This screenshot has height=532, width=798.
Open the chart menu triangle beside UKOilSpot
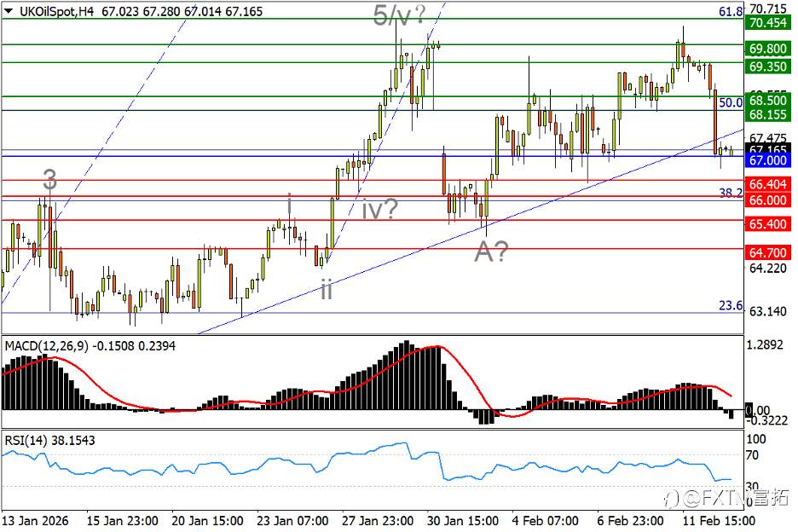9,11
